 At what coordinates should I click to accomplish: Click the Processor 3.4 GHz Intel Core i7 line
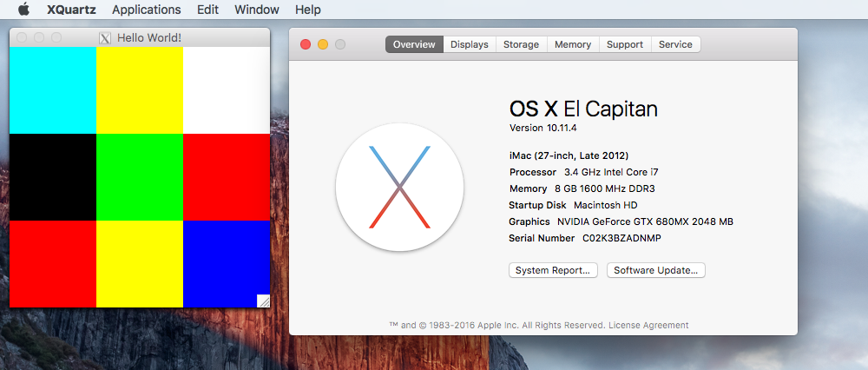[584, 172]
